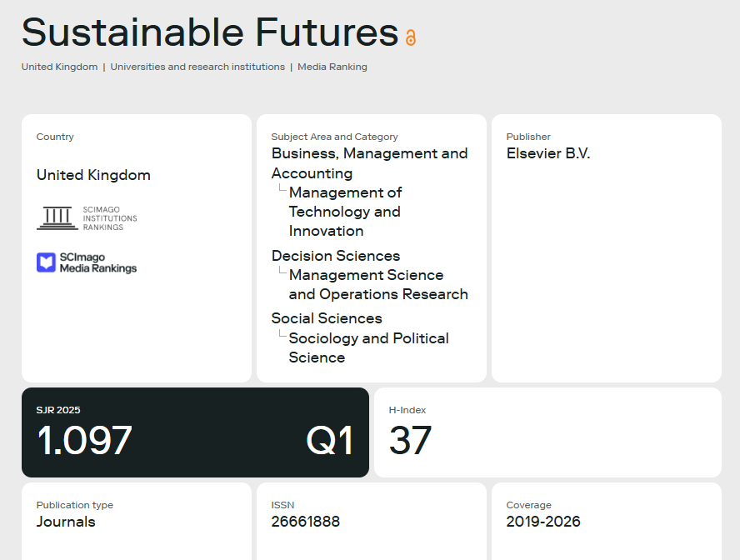
Task: Open Business, Management and Accounting area
Action: pos(369,163)
